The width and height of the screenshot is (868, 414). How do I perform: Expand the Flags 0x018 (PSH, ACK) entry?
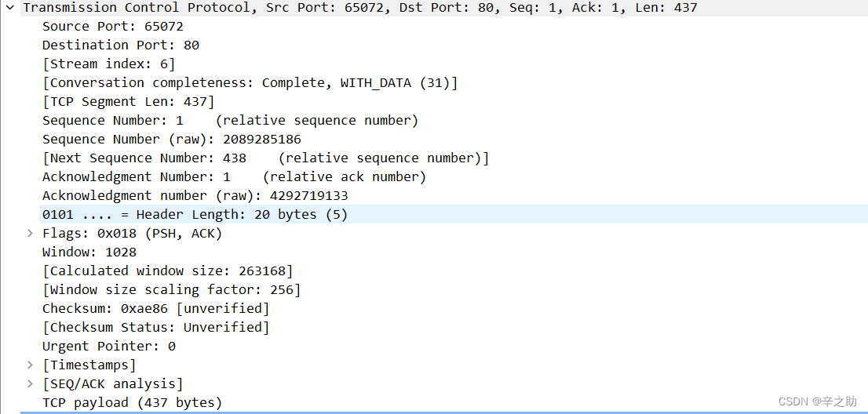pos(30,233)
